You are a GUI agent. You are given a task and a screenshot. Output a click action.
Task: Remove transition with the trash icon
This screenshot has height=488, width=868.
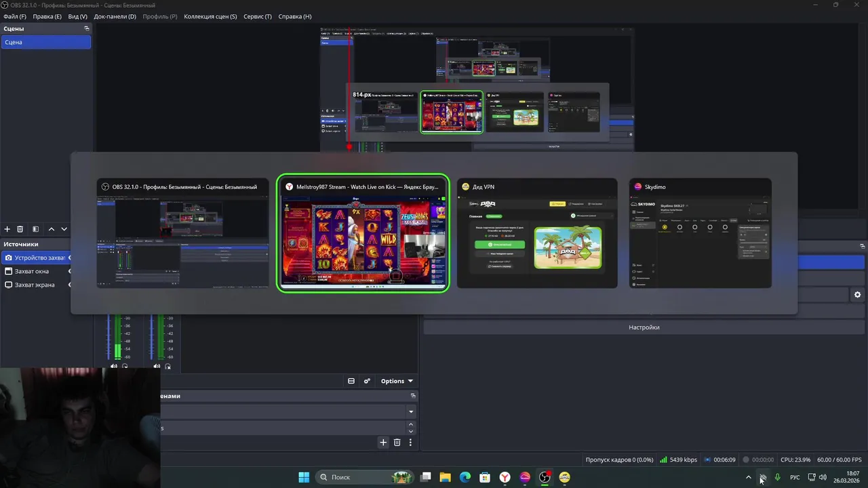(397, 443)
